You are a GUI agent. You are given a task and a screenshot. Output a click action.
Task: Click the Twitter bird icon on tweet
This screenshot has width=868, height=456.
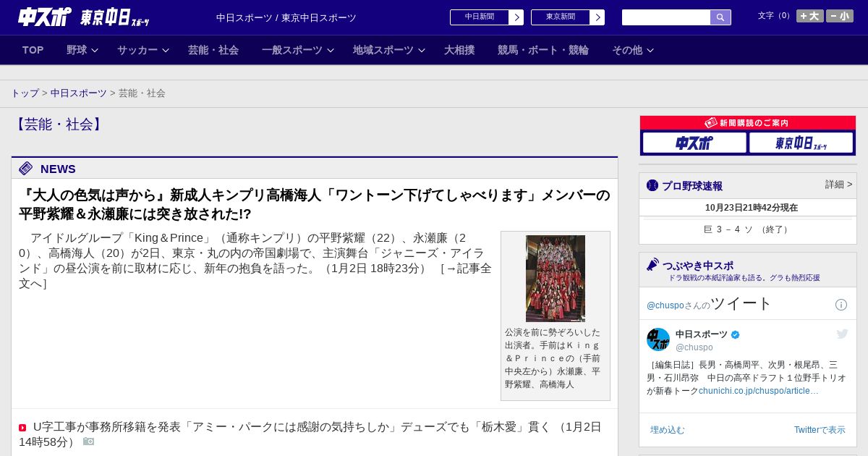click(842, 334)
